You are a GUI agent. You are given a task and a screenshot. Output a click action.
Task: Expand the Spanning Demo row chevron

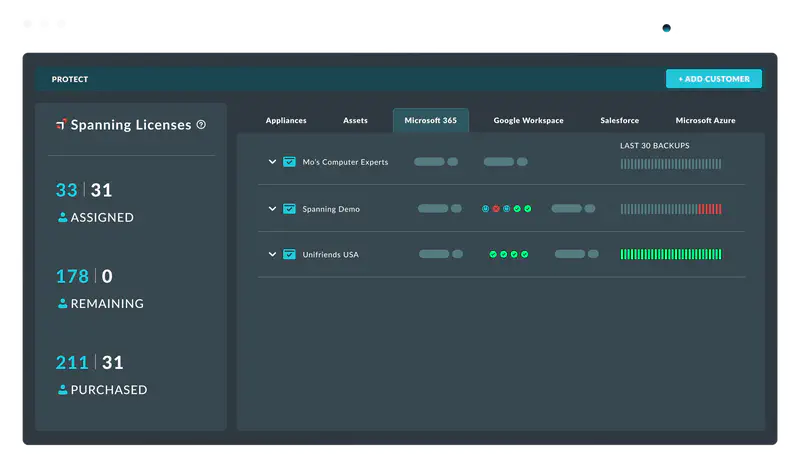[272, 209]
